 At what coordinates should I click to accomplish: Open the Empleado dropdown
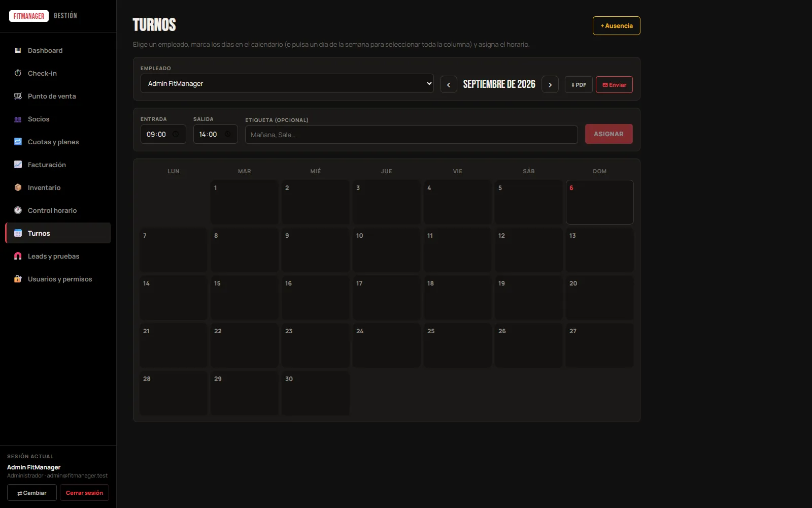(287, 83)
